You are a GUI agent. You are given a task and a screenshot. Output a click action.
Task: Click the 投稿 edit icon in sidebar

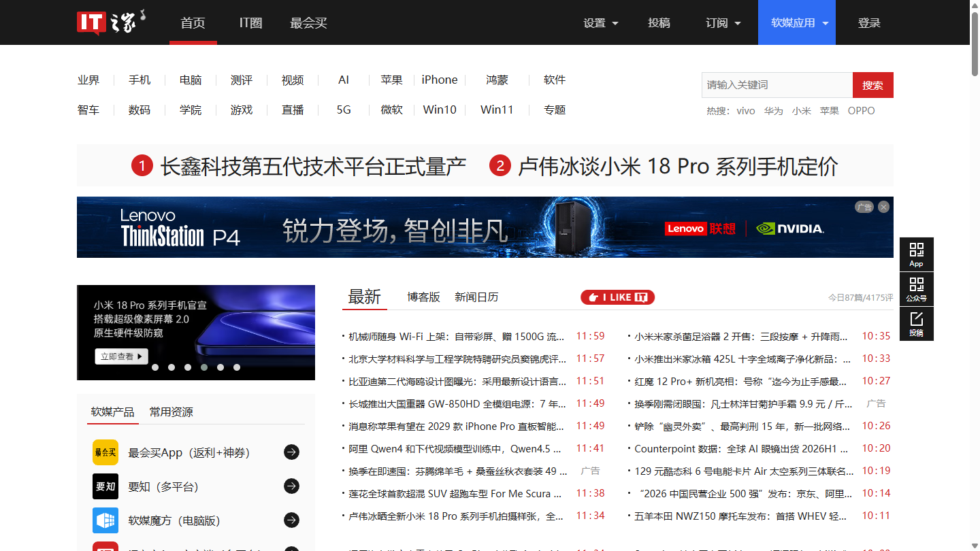(x=916, y=324)
